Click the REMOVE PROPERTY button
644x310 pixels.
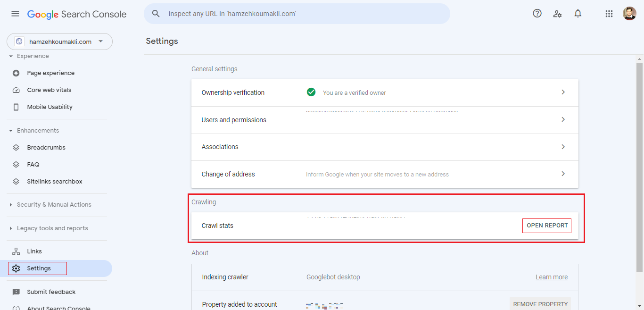click(540, 304)
